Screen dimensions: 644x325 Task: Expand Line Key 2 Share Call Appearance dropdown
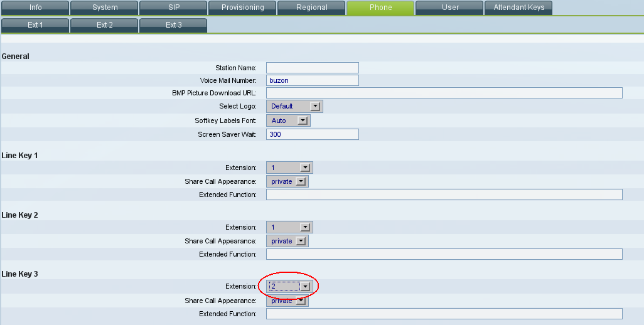(287, 241)
